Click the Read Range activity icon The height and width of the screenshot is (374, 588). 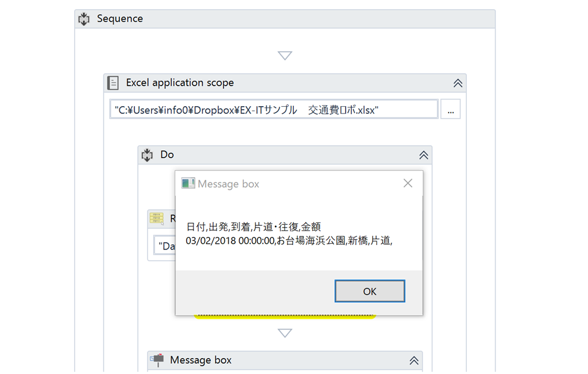tap(156, 218)
